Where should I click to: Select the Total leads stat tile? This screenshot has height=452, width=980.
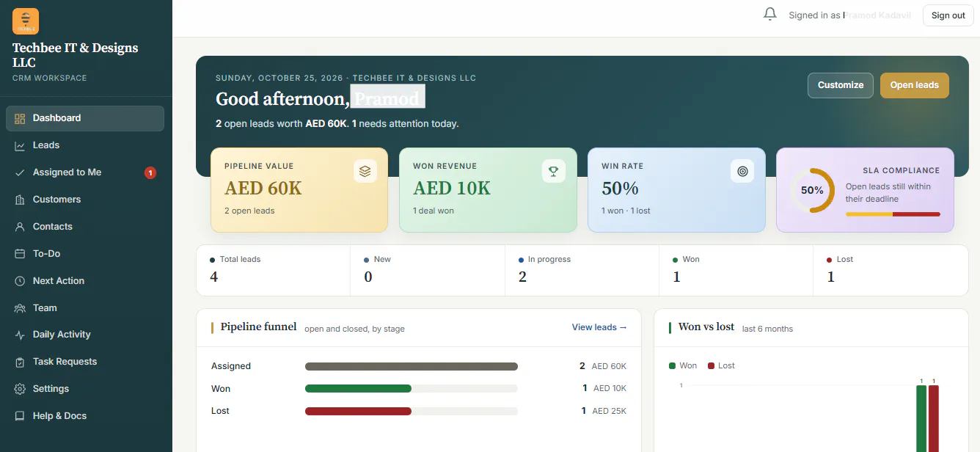click(274, 270)
